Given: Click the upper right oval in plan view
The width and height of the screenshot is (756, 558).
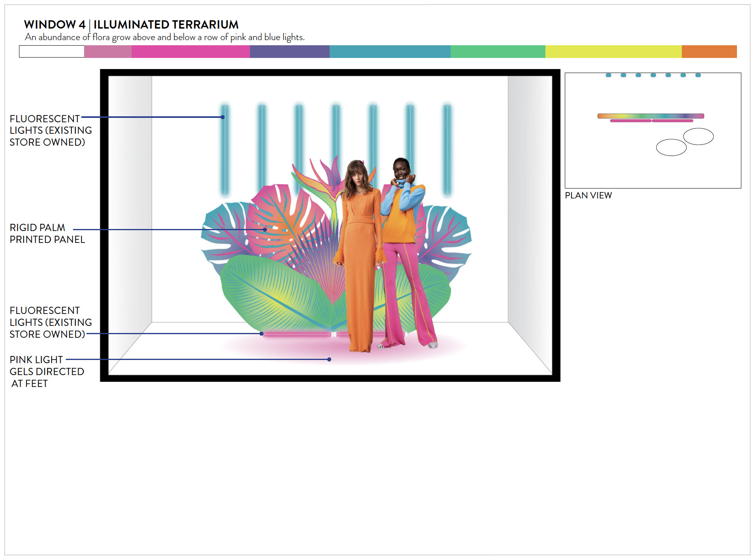Looking at the screenshot, I should click(x=698, y=137).
